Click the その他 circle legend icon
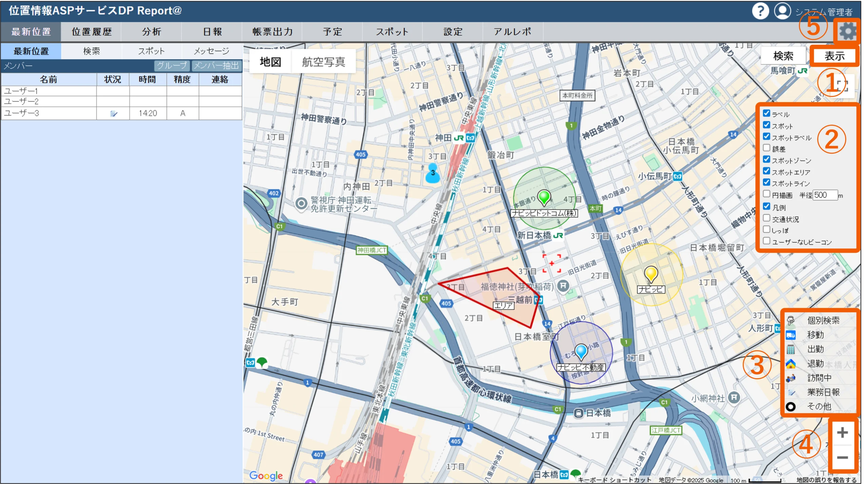Image resolution: width=868 pixels, height=484 pixels. (x=790, y=406)
